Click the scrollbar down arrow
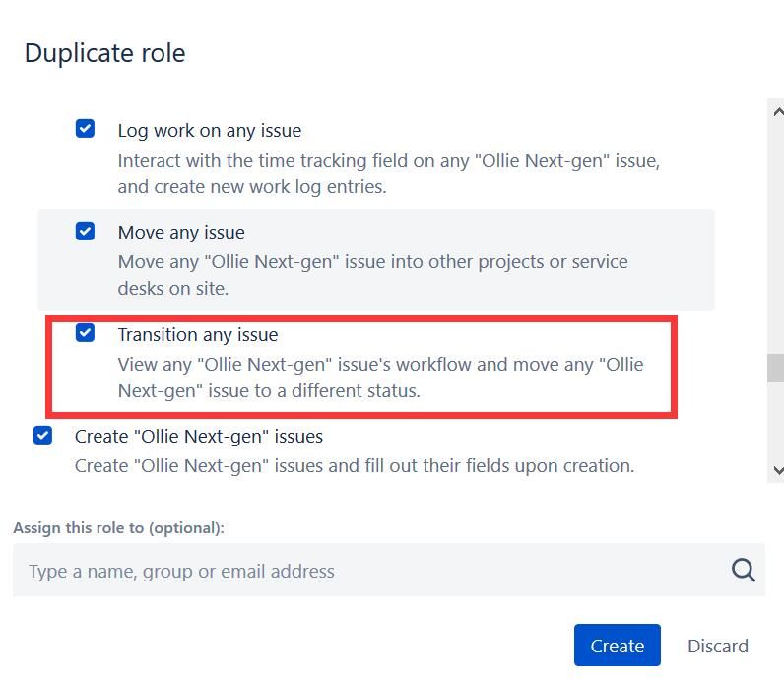This screenshot has height=684, width=784. coord(776,470)
